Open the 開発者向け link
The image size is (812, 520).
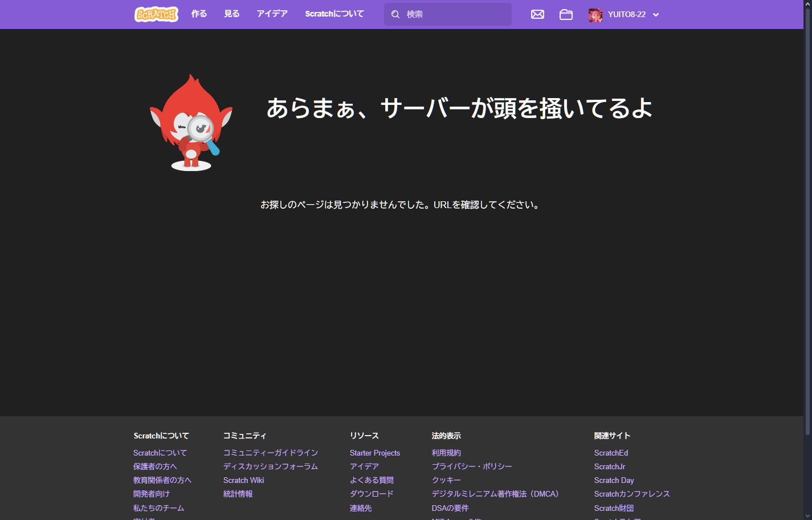coord(152,494)
